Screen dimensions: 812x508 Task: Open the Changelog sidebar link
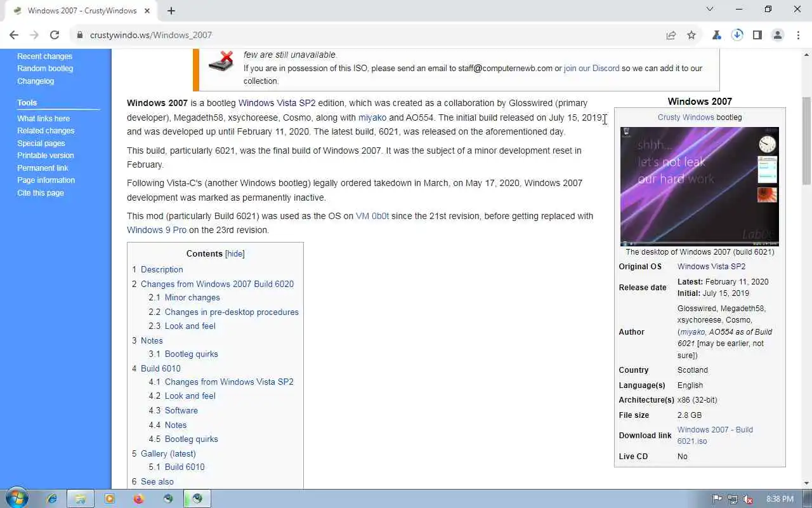coord(36,81)
